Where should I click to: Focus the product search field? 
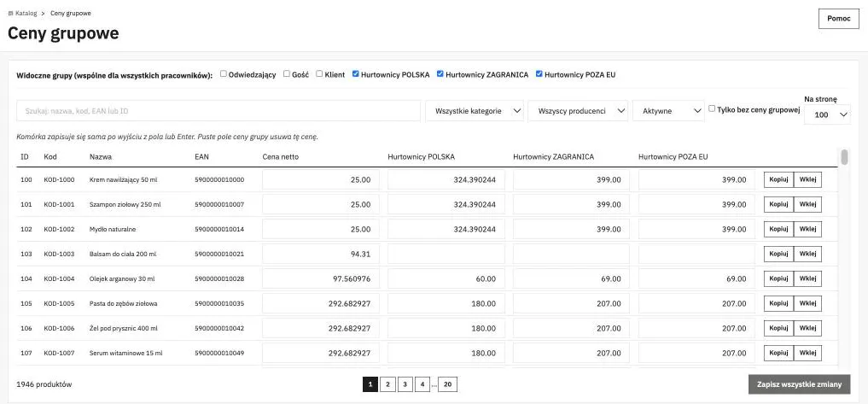pos(218,111)
